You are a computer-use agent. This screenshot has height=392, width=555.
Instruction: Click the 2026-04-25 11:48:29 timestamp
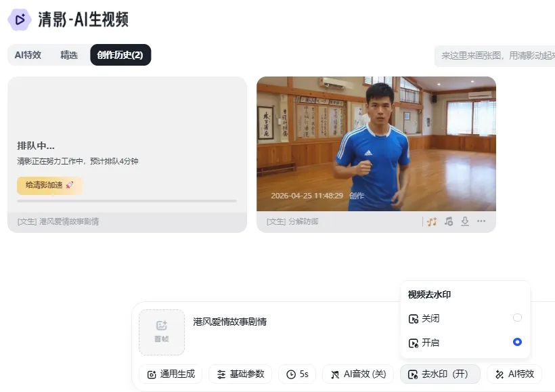tap(307, 196)
